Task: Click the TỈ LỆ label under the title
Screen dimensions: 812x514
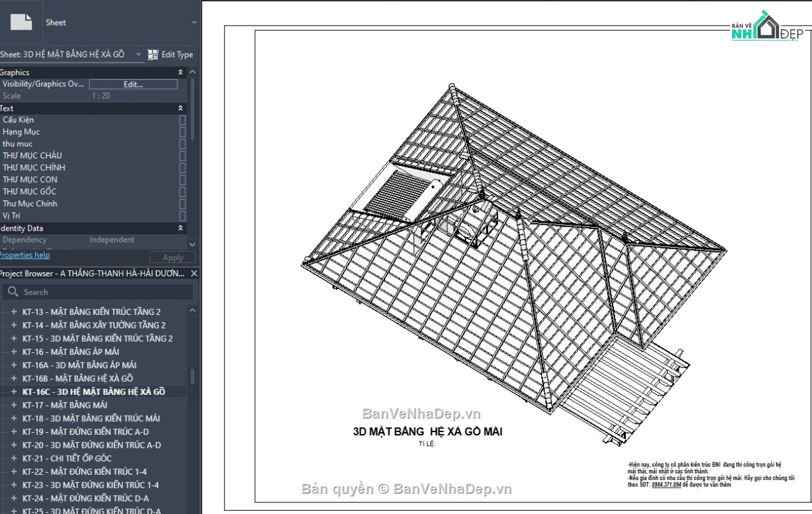Action: 428,444
